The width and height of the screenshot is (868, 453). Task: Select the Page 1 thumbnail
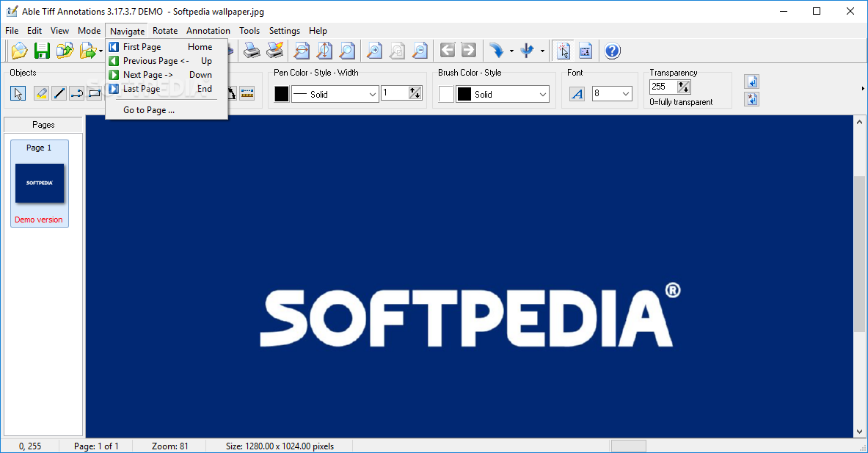point(40,184)
